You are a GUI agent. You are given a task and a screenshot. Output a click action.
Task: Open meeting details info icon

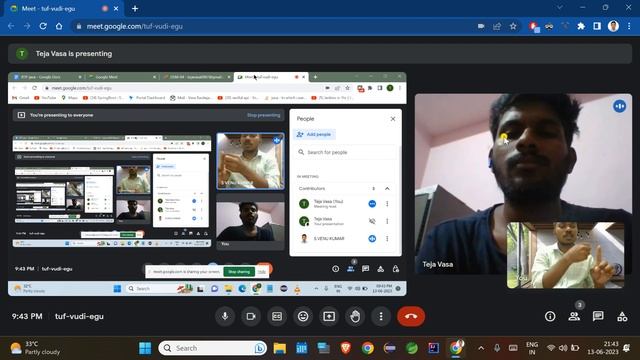pyautogui.click(x=550, y=316)
